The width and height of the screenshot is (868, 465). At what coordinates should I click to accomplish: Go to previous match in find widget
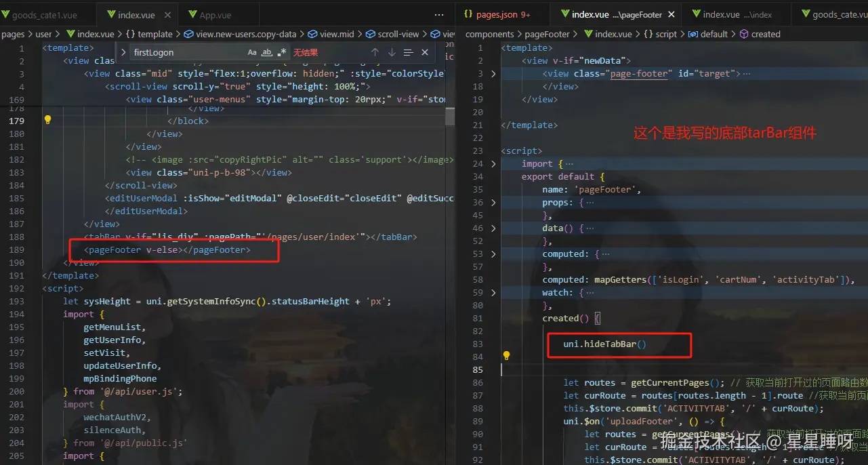click(x=375, y=52)
